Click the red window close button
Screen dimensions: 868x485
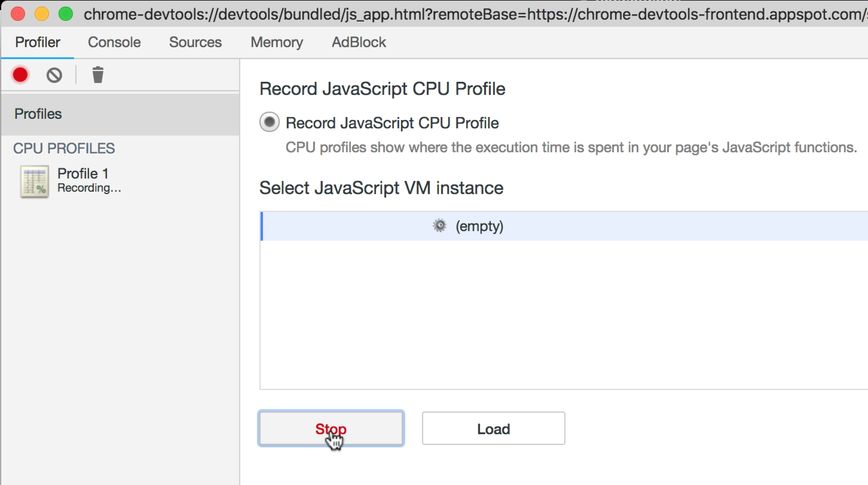(x=18, y=14)
